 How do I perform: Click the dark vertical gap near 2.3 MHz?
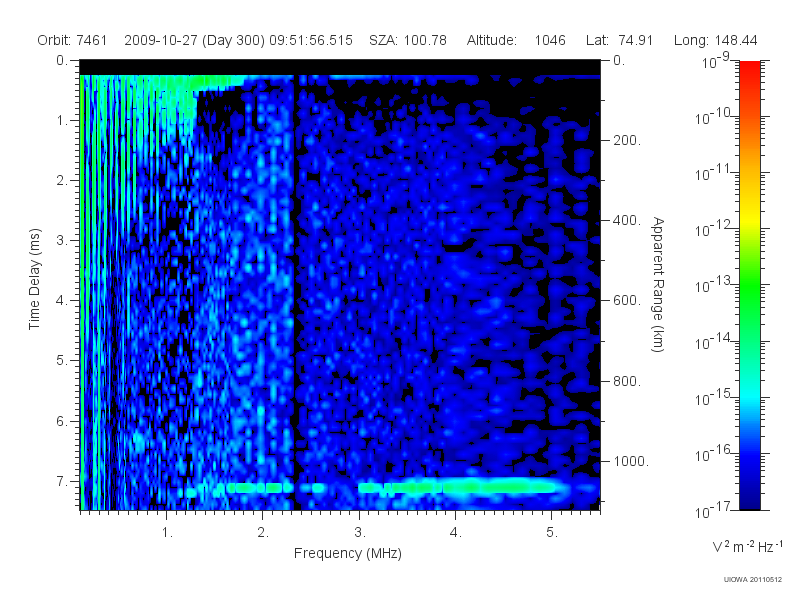tap(294, 291)
